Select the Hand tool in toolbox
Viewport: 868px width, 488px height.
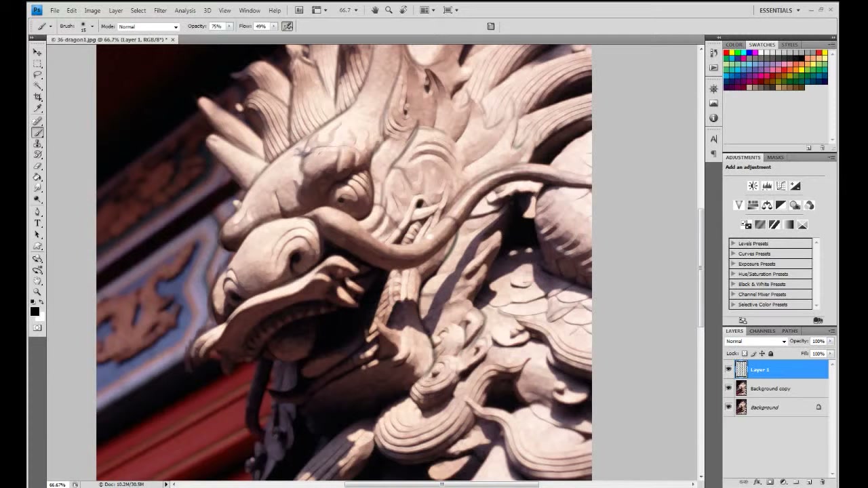(x=37, y=281)
